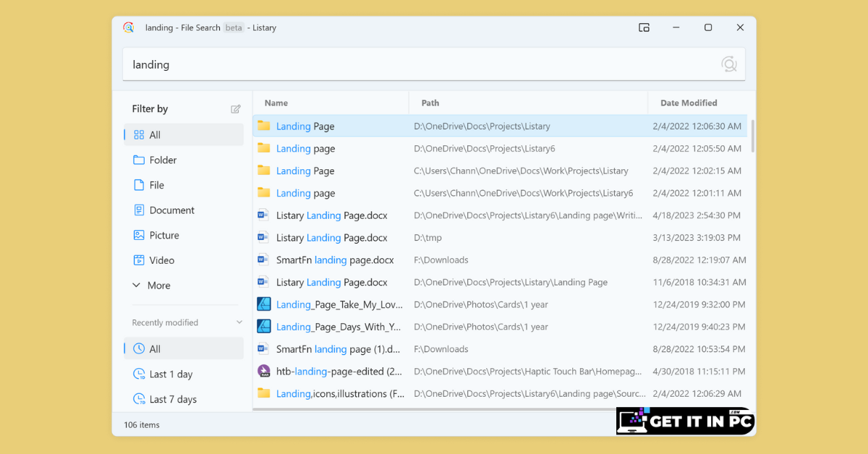Select All under Recently modified
This screenshot has height=454, width=868.
tap(184, 348)
